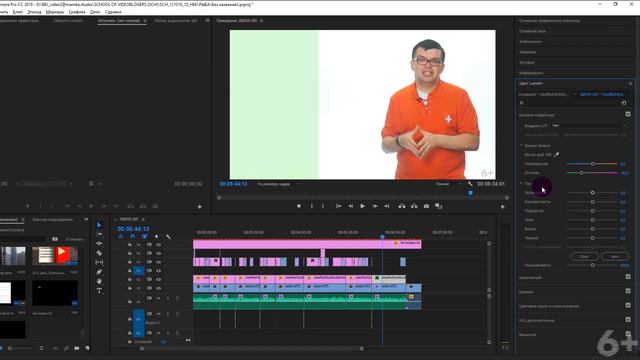Click the New Item icon in Project panel
Image resolution: width=640 pixels, height=360 pixels.
coord(87,348)
